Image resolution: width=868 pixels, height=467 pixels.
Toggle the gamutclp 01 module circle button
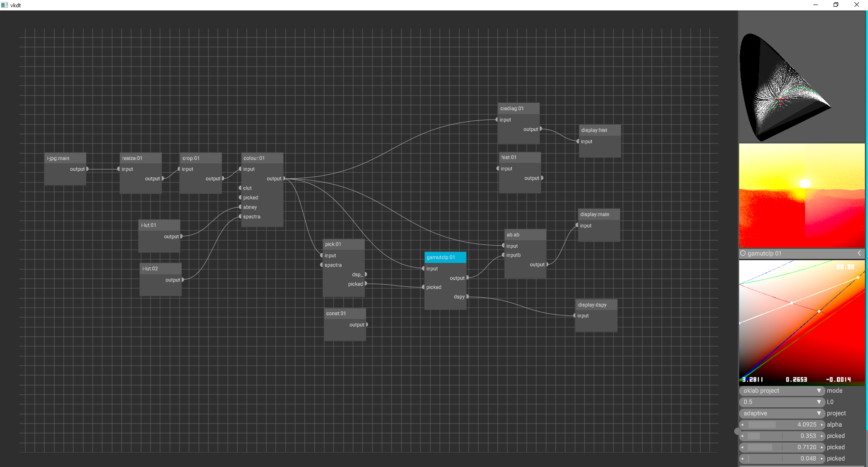[x=743, y=253]
